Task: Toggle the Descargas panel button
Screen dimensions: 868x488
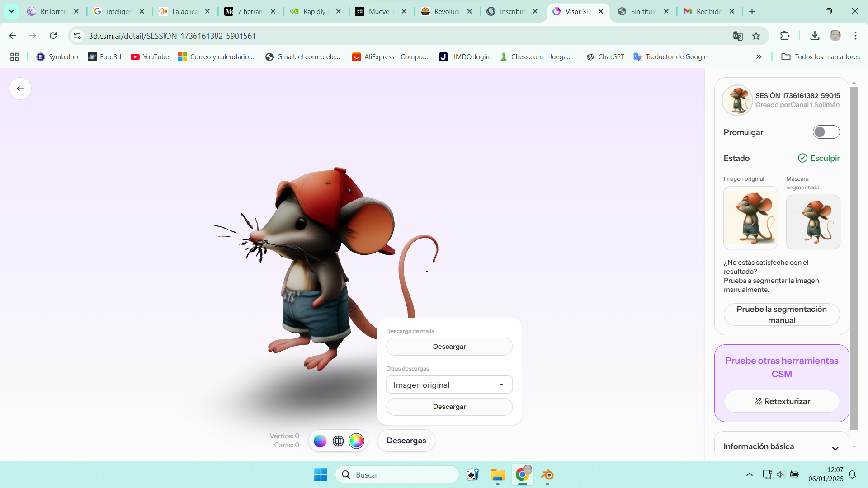Action: click(406, 441)
